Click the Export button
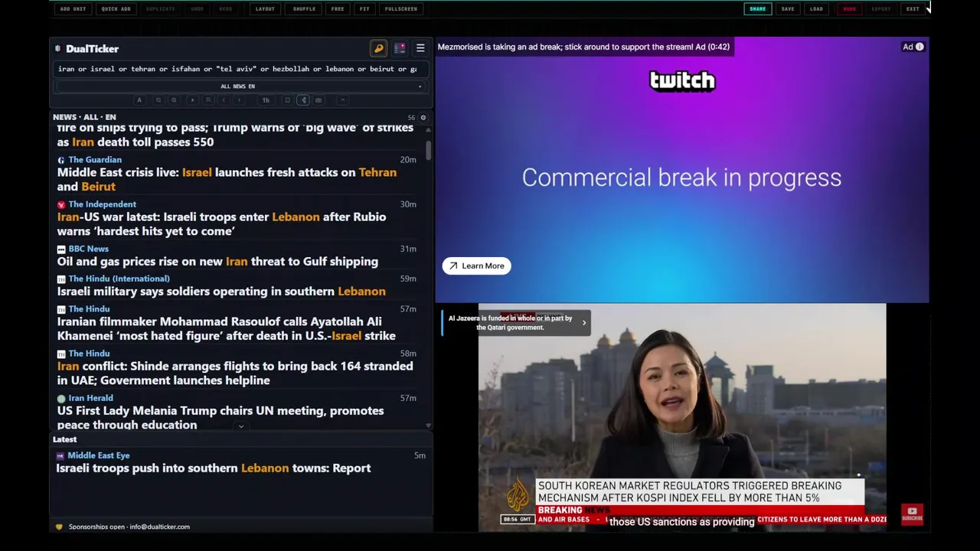The image size is (980, 551). [881, 9]
